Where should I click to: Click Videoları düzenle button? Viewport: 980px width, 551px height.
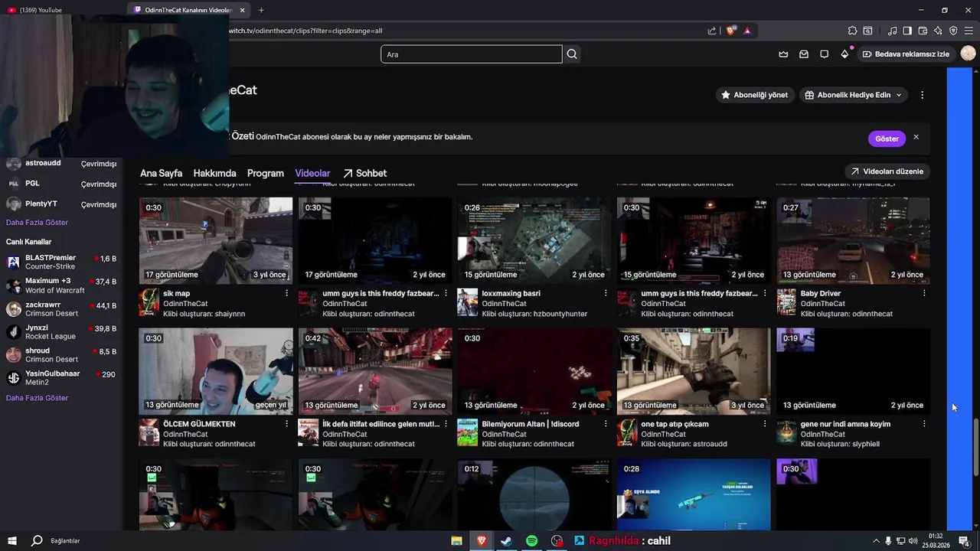click(887, 171)
